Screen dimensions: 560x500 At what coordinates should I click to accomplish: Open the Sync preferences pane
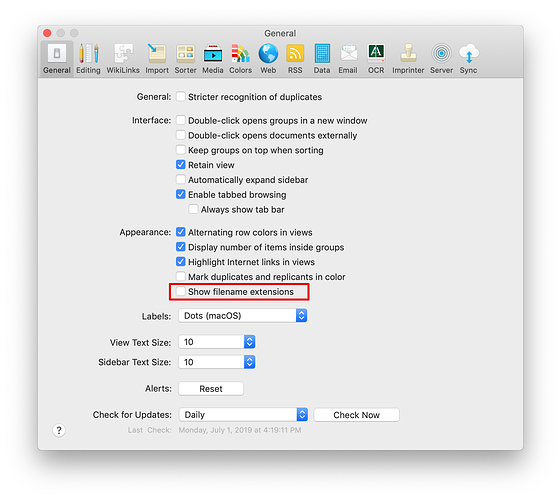click(469, 59)
